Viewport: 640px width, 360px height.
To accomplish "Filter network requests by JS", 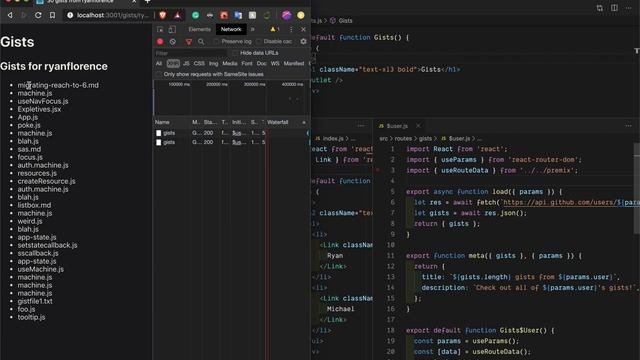I will [186, 64].
